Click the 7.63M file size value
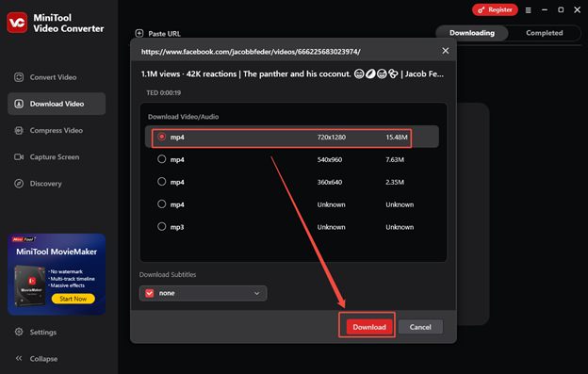This screenshot has width=588, height=374. [395, 159]
